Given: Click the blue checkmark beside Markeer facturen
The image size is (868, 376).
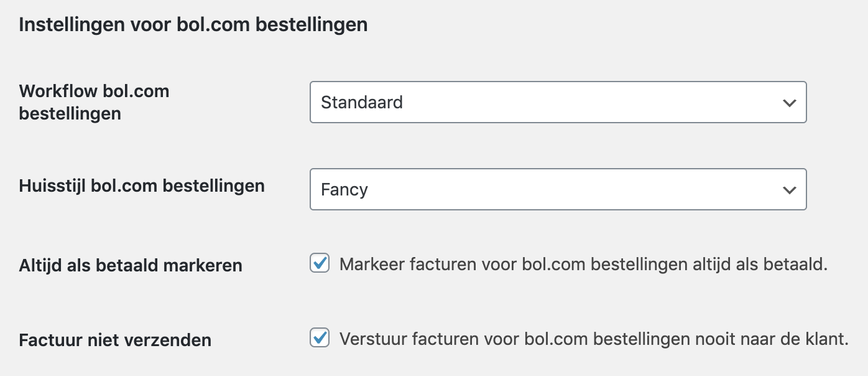Looking at the screenshot, I should coord(320,264).
